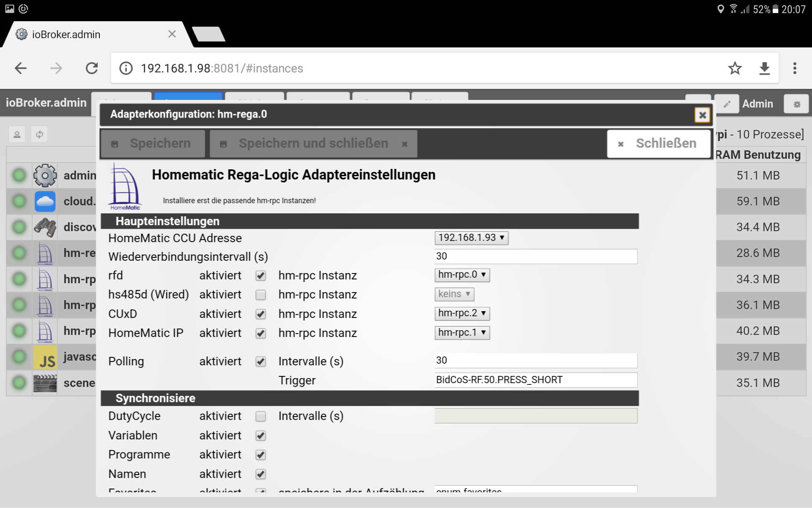812x508 pixels.
Task: Click the pencil edit icon near Admin
Action: [727, 104]
